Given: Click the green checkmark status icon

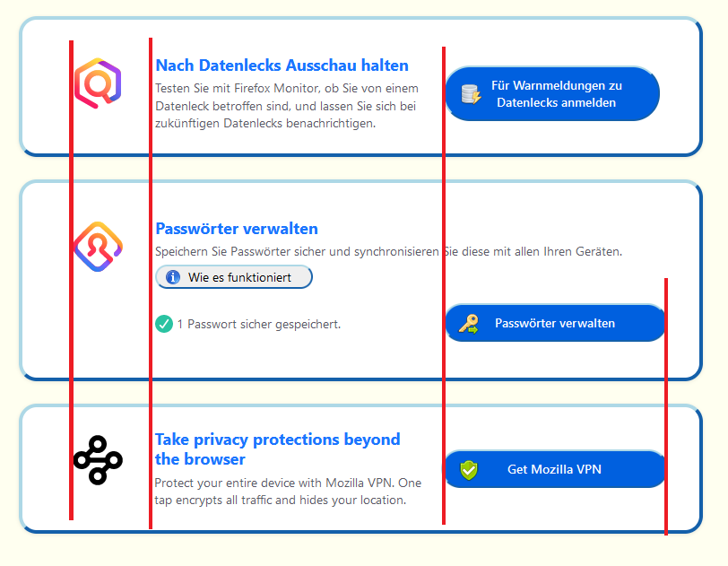Looking at the screenshot, I should (x=163, y=324).
